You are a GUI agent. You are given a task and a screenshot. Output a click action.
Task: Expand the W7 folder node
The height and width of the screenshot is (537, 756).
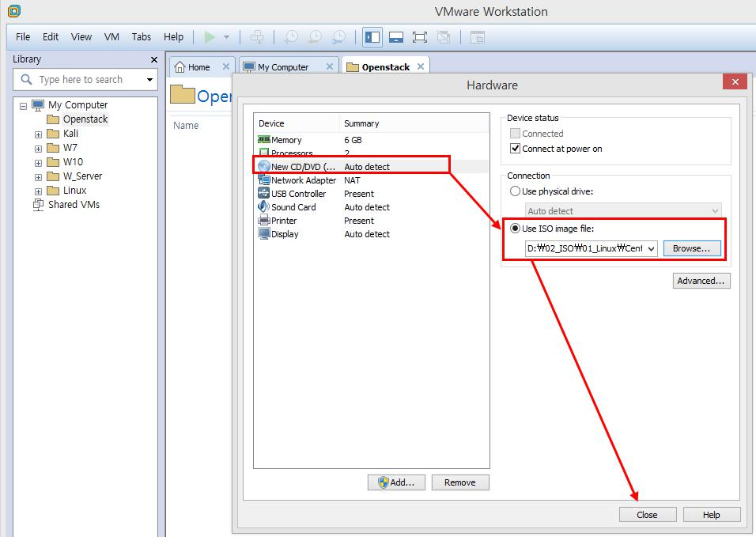38,149
